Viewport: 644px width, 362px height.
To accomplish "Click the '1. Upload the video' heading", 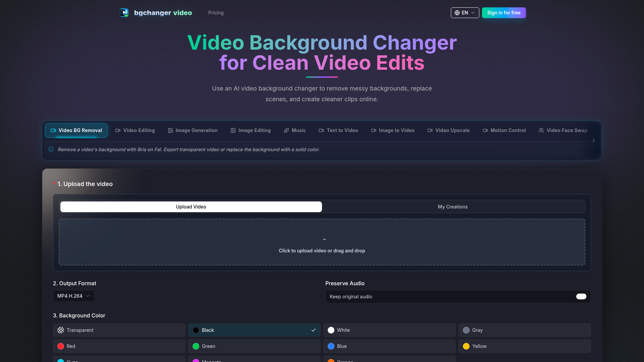I will point(85,184).
